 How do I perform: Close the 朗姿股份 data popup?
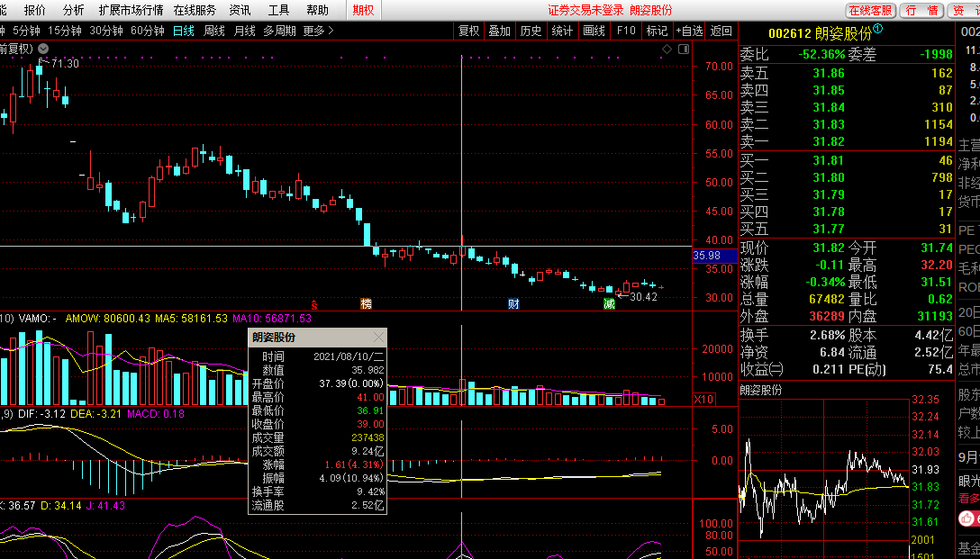coord(378,338)
